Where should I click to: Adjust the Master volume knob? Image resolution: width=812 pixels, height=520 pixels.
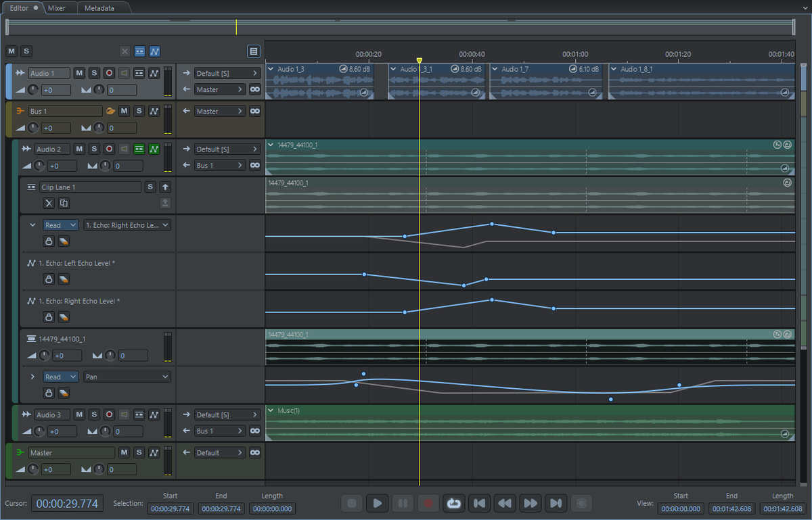point(33,469)
